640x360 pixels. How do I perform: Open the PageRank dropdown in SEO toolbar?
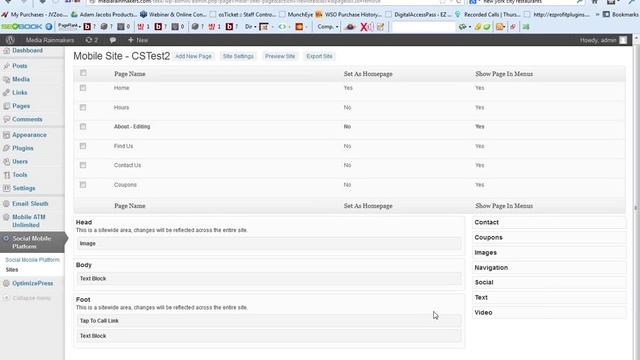click(69, 26)
